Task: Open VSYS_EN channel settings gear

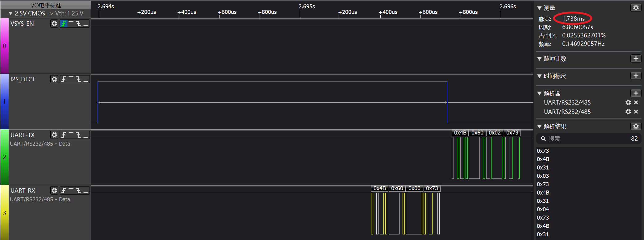Action: (54, 24)
